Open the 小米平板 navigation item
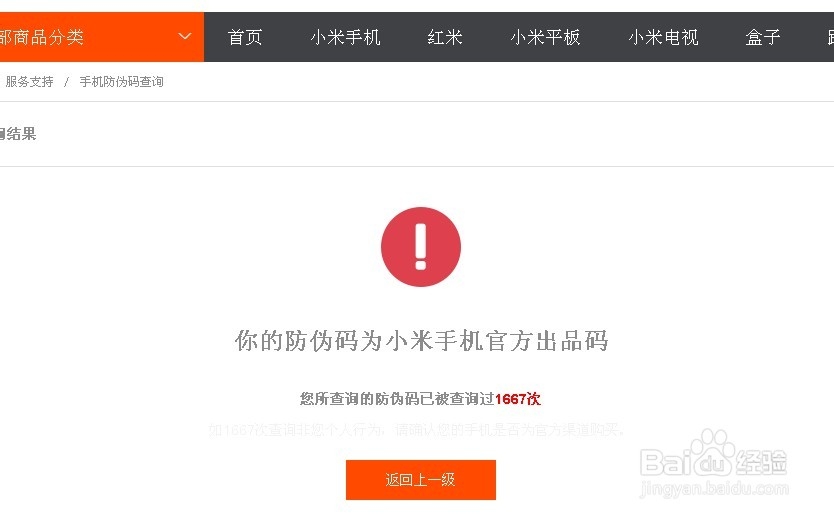The image size is (834, 518). coord(545,37)
